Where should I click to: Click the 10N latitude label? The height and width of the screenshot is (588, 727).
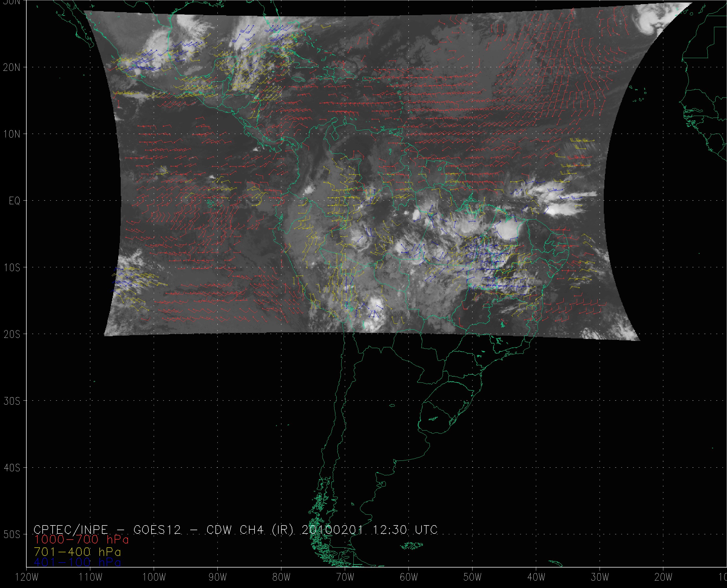tap(12, 134)
